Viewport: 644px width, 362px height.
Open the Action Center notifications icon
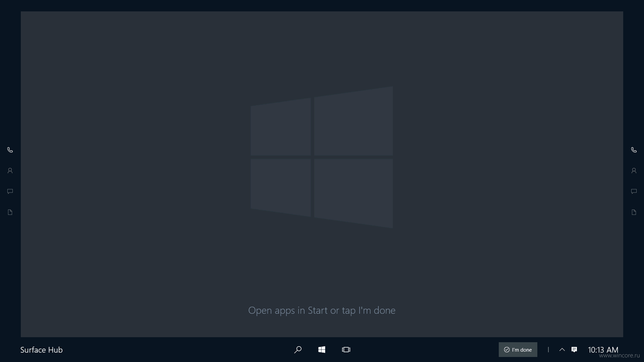(574, 350)
